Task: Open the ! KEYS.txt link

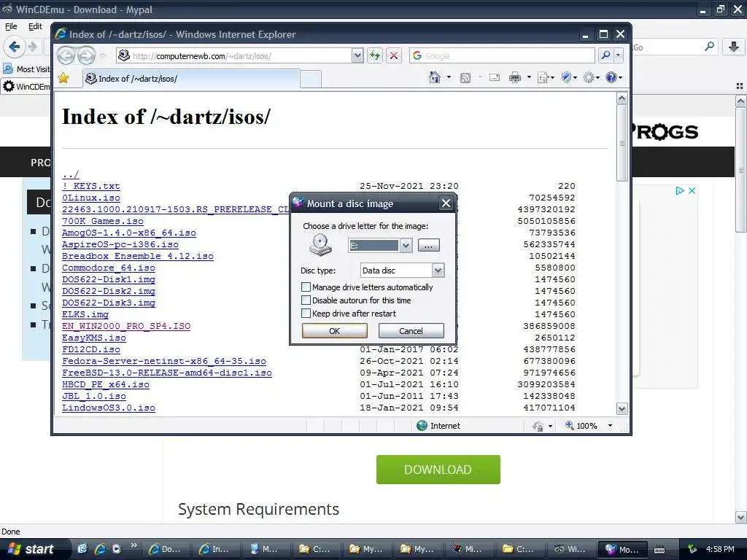Action: [90, 186]
